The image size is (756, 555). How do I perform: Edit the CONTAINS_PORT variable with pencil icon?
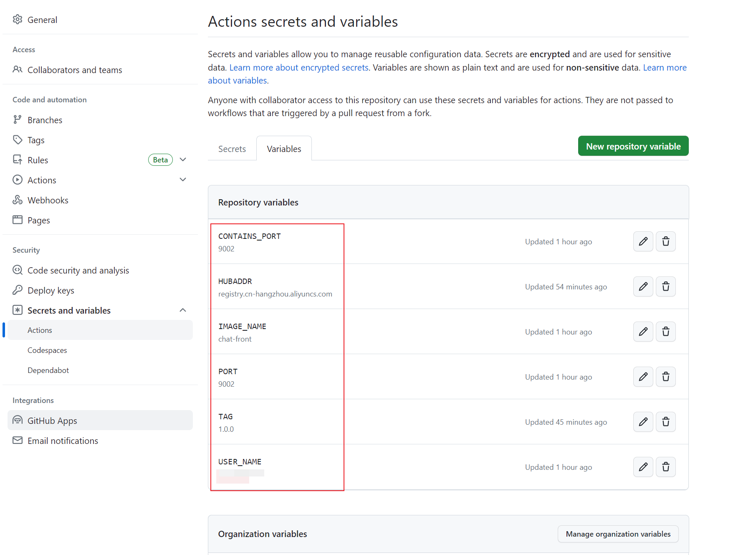point(643,241)
